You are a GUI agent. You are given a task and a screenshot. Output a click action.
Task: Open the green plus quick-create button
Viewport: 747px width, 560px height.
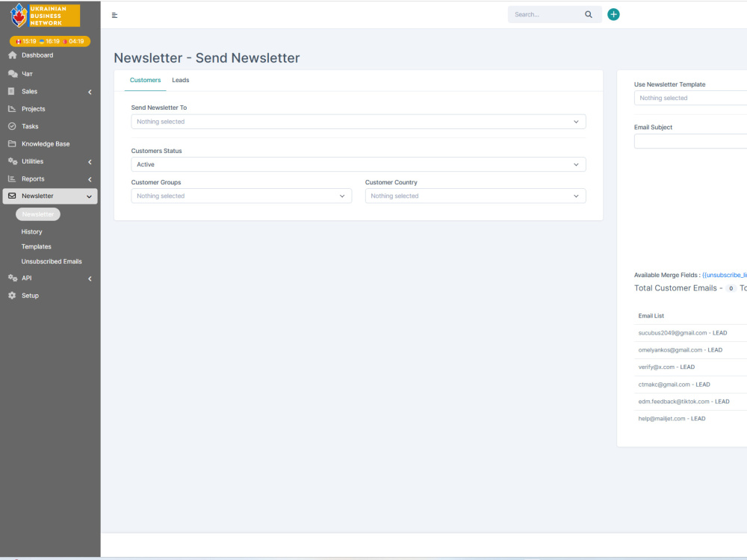click(x=613, y=14)
